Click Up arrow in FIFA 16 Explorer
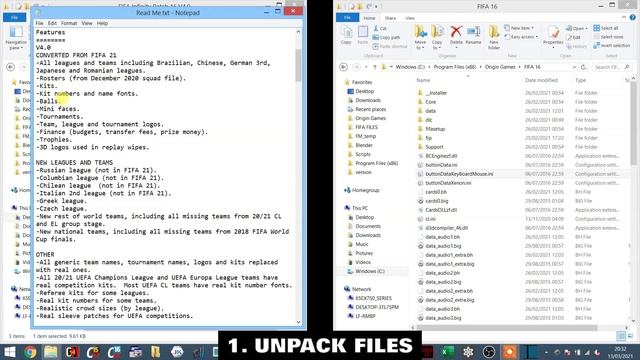The width and height of the screenshot is (640, 360). click(374, 67)
